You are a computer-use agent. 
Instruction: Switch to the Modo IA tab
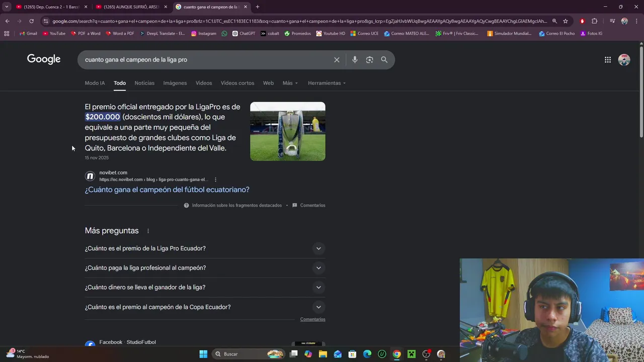tap(95, 83)
